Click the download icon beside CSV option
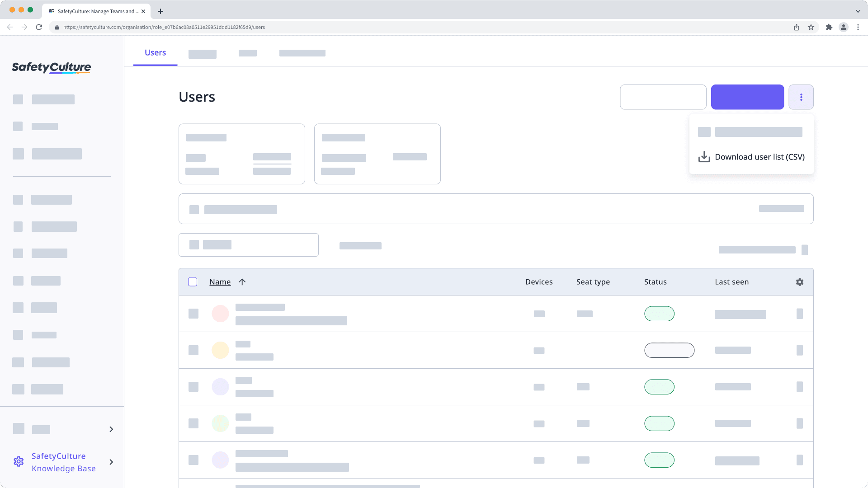This screenshot has width=868, height=488. [x=704, y=157]
